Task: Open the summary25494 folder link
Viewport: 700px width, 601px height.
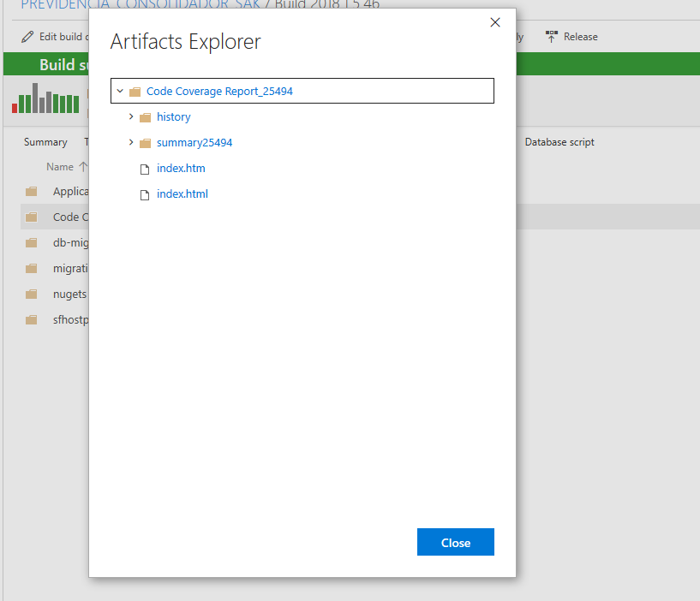Action: pyautogui.click(x=194, y=143)
